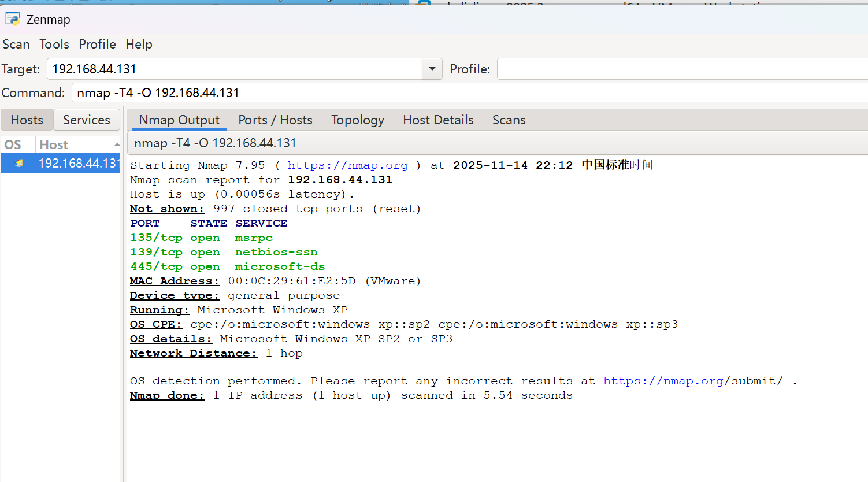Switch to the Nmap Output tab

click(x=179, y=120)
